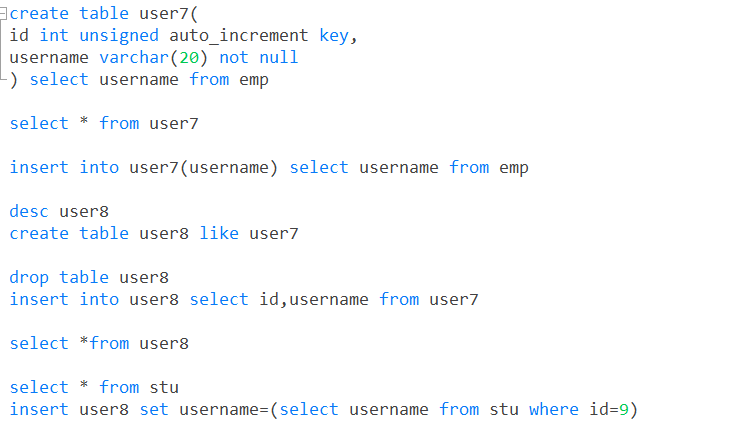This screenshot has width=729, height=436.
Task: Click 'user7(username)' in the insert statement
Action: tap(204, 168)
